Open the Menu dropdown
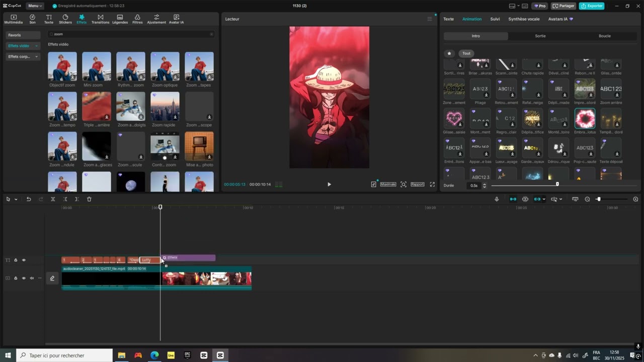 (35, 6)
